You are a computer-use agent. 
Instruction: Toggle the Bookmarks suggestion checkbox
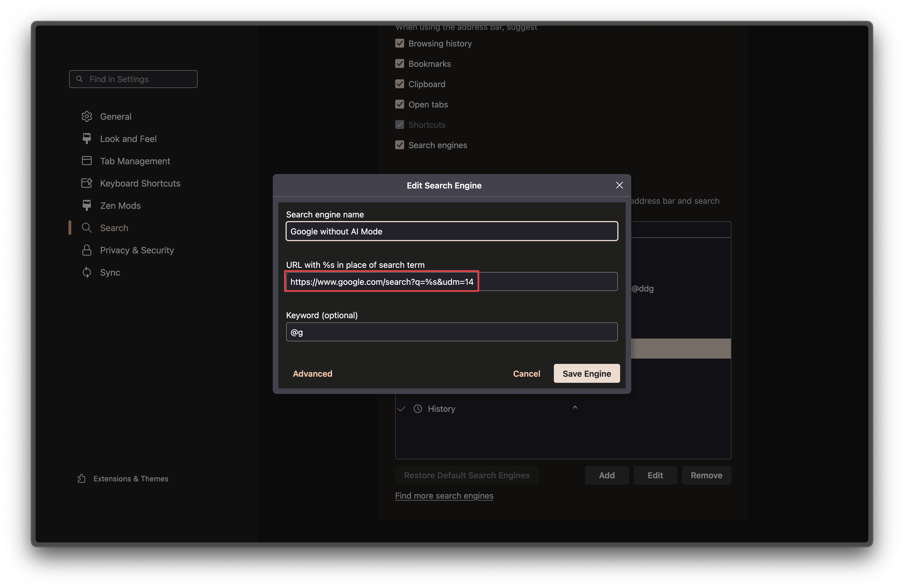(x=400, y=64)
